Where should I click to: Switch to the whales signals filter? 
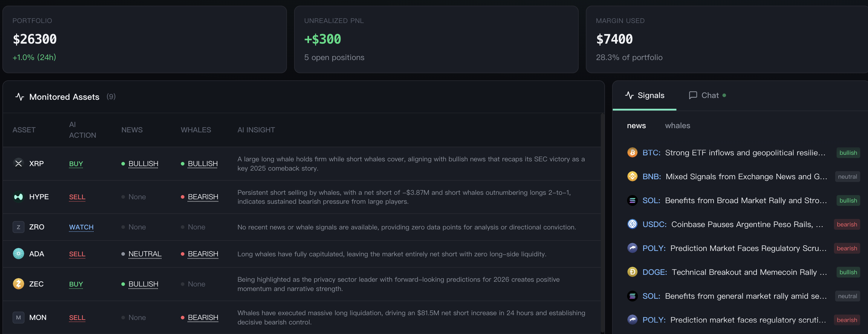point(677,125)
